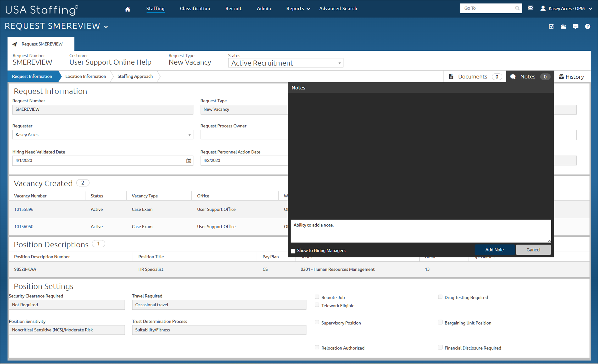Click the Request Number SMEREVIEW field
Image resolution: width=598 pixels, height=364 pixels.
point(103,109)
